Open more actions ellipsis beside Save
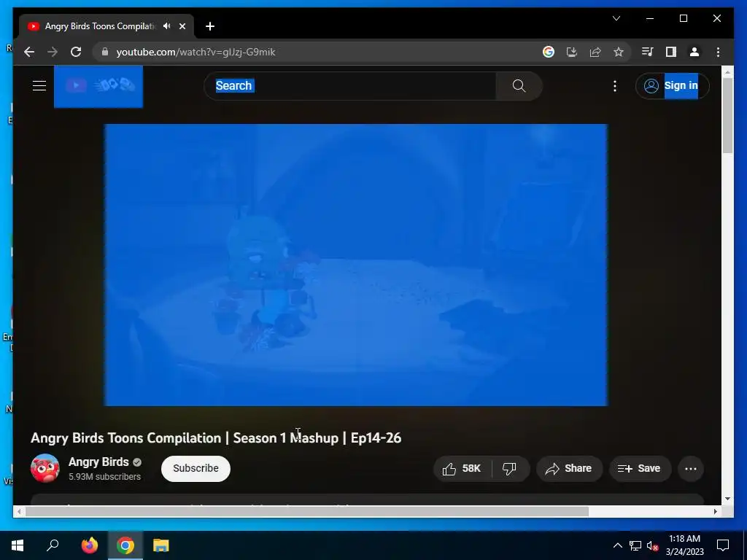 pyautogui.click(x=690, y=469)
